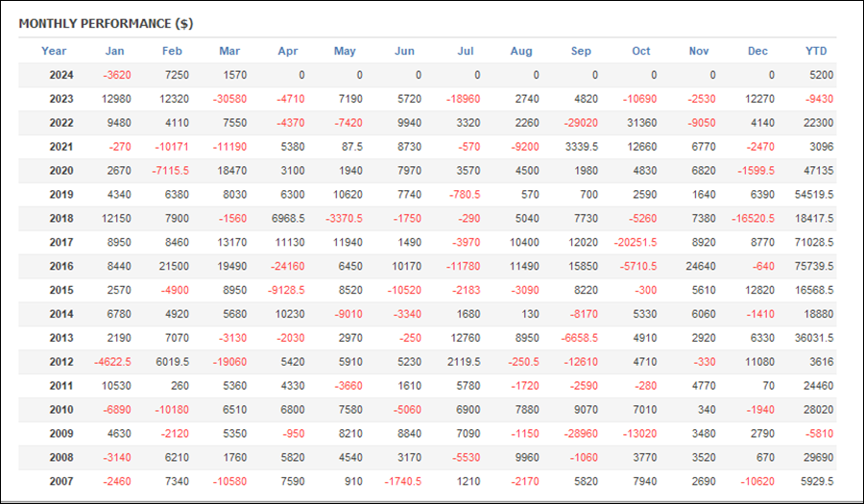Click the 2021 May value 87.5

(x=352, y=147)
